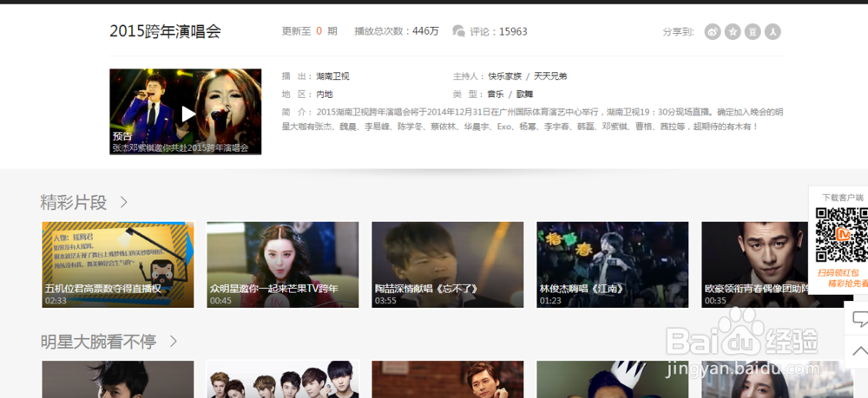Share to Renren icon
This screenshot has height=398, width=868.
(x=773, y=32)
